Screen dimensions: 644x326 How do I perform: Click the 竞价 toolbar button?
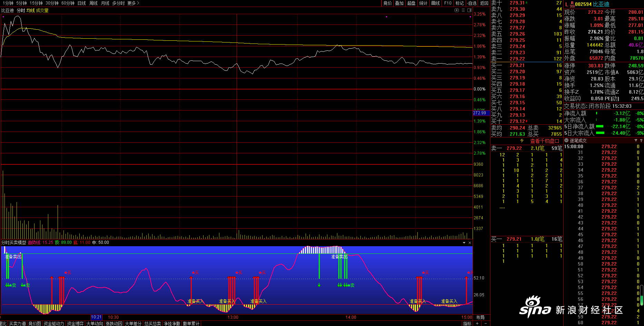[x=388, y=3]
